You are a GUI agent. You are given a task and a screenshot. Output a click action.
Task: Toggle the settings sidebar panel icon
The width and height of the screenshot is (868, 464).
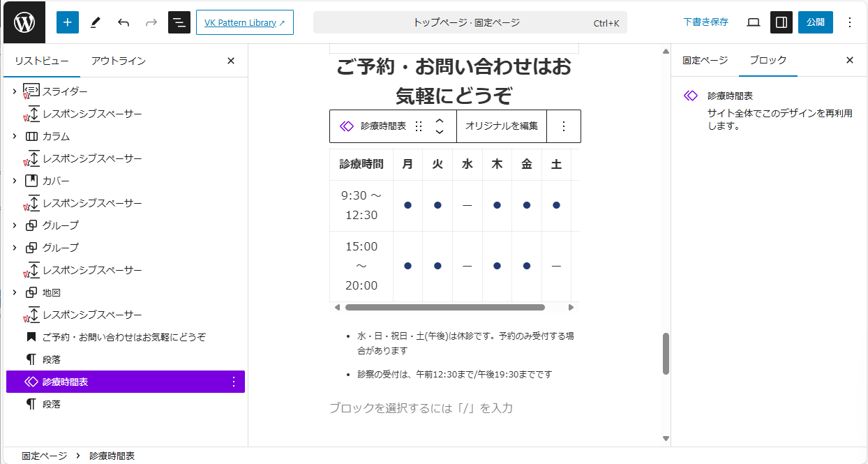click(x=781, y=22)
